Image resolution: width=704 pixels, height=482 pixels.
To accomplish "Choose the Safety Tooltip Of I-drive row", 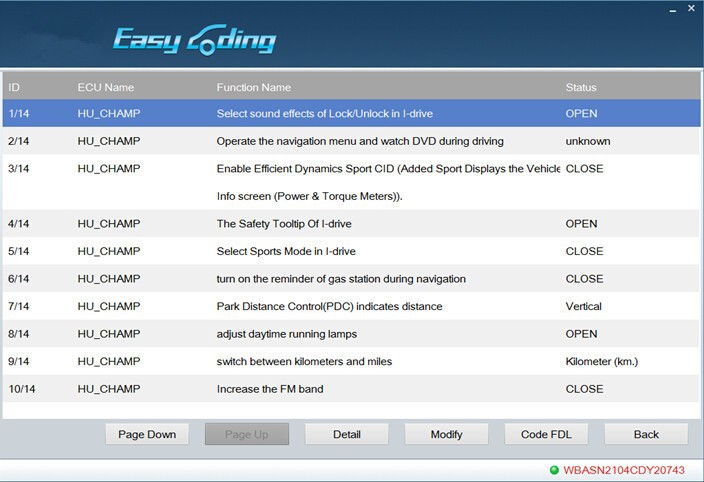I will [x=284, y=224].
